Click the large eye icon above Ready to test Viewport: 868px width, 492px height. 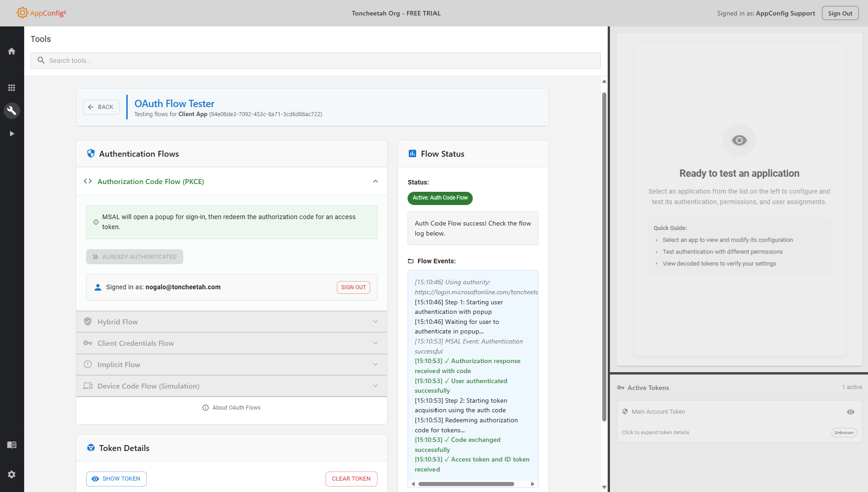coord(739,140)
